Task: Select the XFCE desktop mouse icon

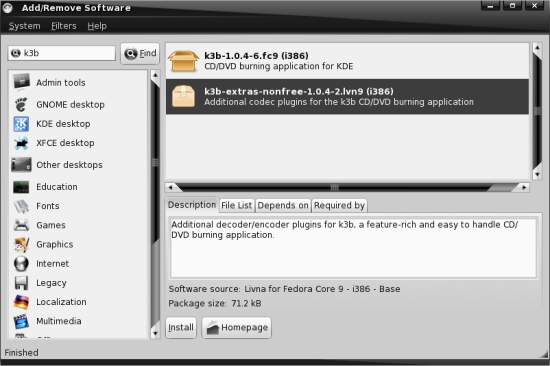Action: (x=21, y=143)
